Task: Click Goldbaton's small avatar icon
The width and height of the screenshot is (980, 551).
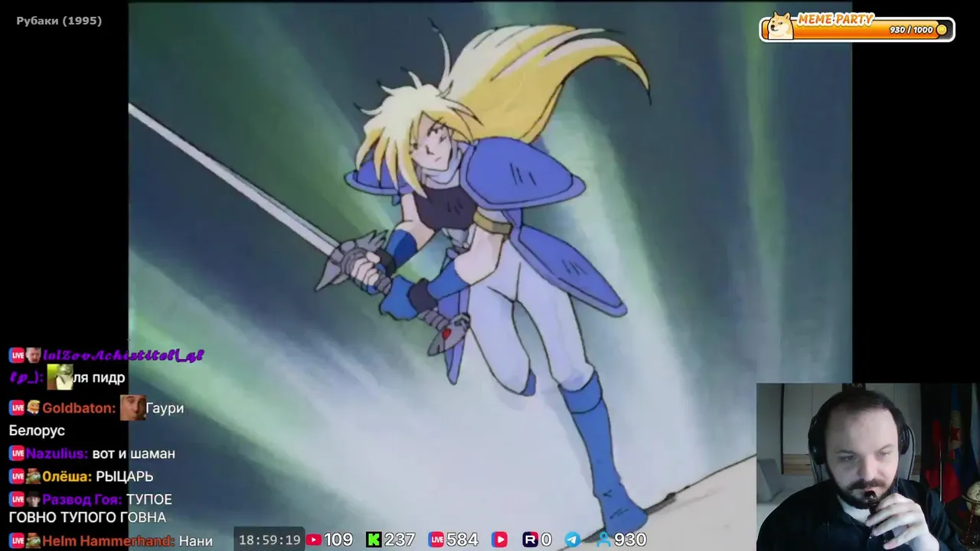Action: point(34,408)
